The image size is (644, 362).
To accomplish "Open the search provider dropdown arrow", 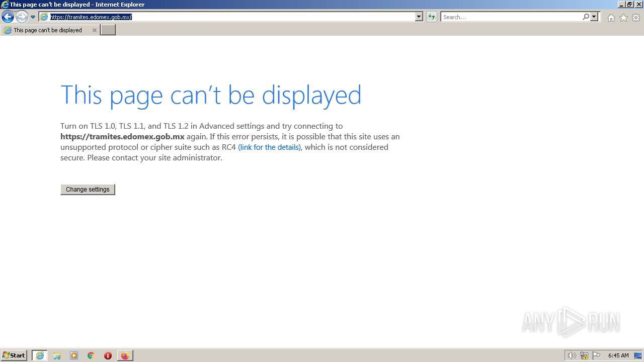I will (x=594, y=17).
